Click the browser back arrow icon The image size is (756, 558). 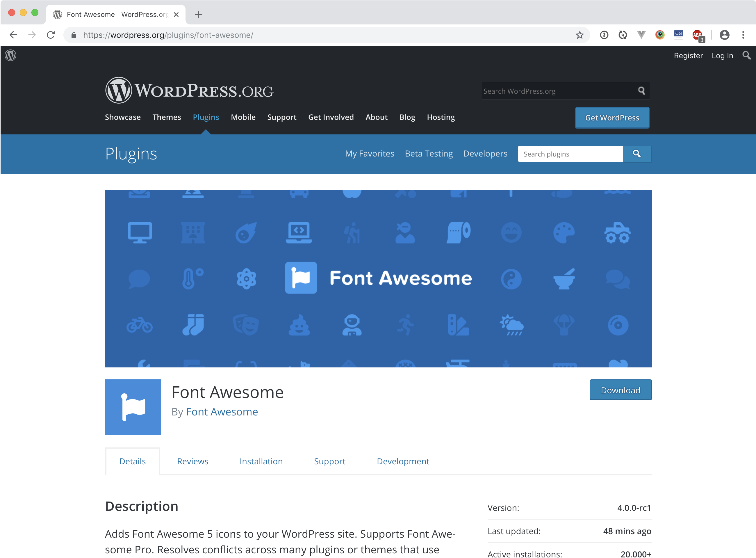point(13,35)
